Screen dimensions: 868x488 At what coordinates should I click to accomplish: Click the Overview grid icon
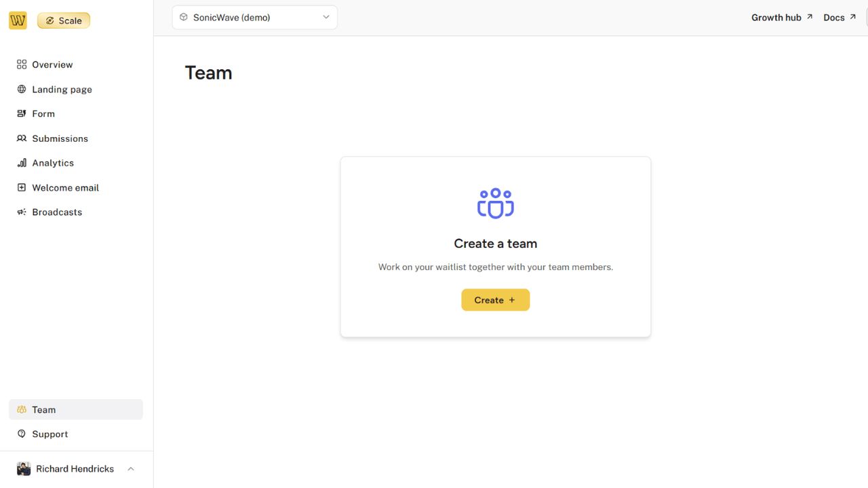(x=21, y=64)
